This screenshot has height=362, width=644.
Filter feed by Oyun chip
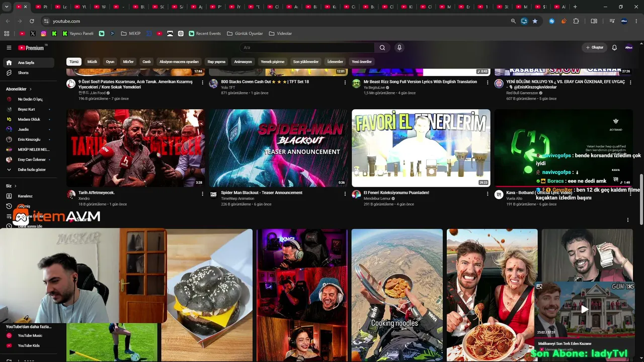tap(110, 62)
